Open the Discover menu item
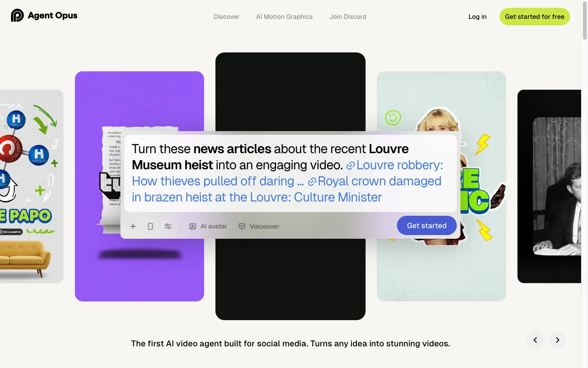Viewport: 588px width, 368px height. [226, 17]
